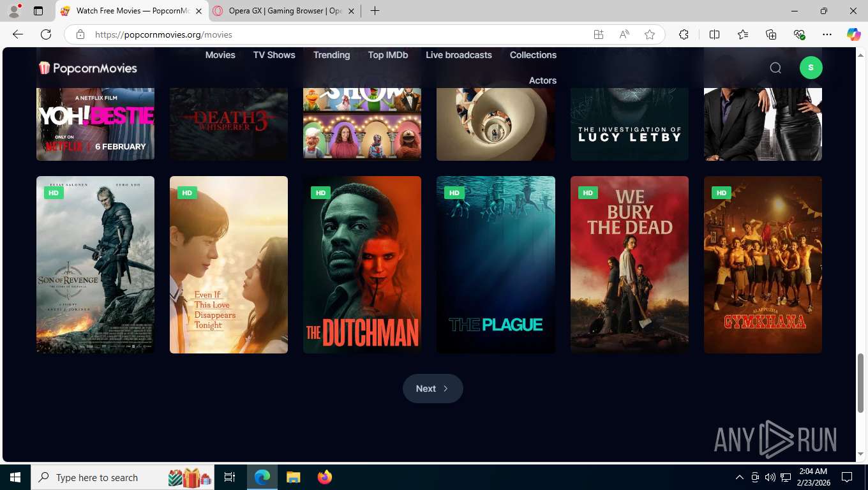Open the Movies menu item
Viewport: 868px width, 490px height.
tap(220, 55)
